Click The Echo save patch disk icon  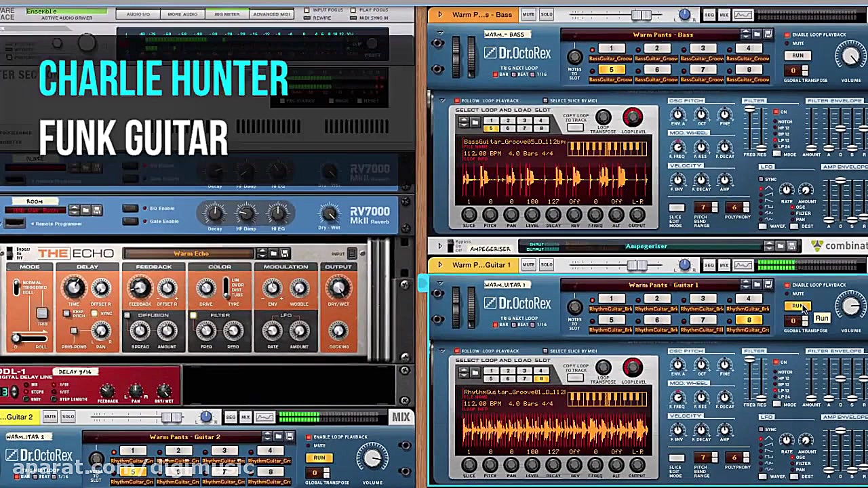285,253
